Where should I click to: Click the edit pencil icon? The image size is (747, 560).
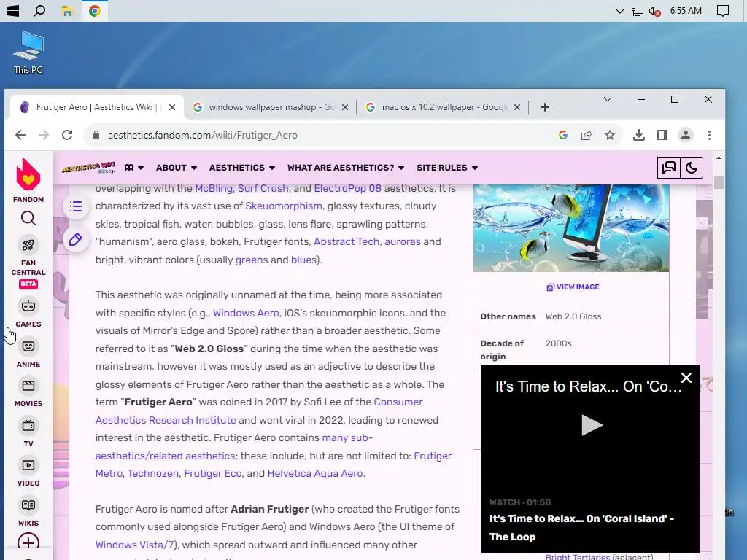tap(76, 239)
